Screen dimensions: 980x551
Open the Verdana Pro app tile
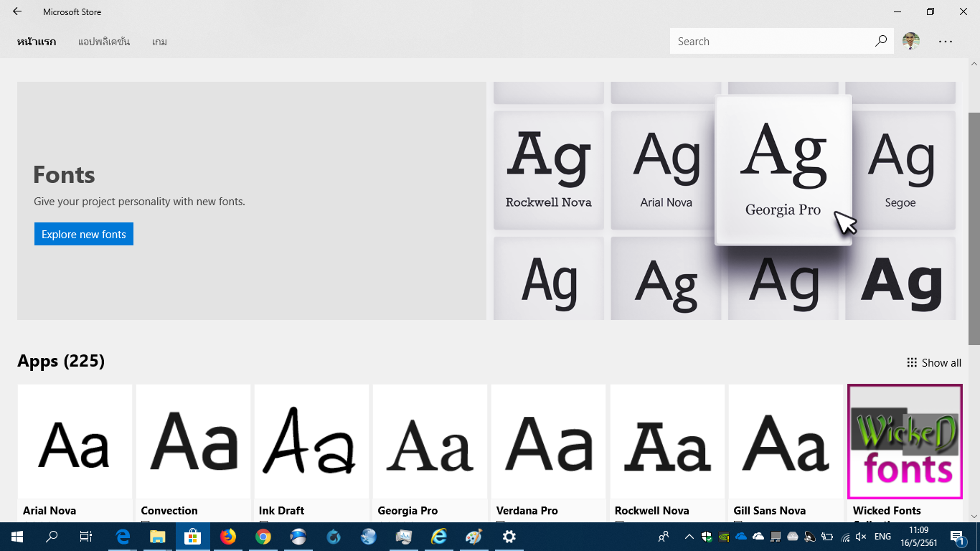coord(549,453)
